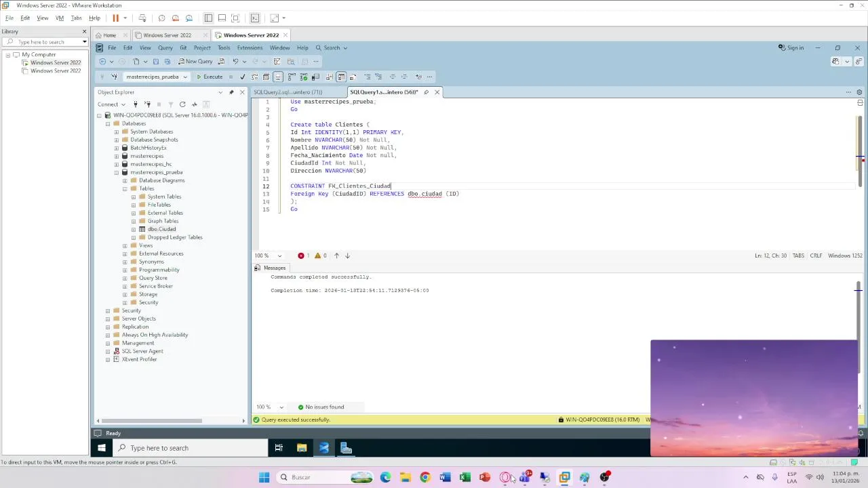
Task: Open the Connect dropdown in Object Explorer
Action: (x=112, y=104)
